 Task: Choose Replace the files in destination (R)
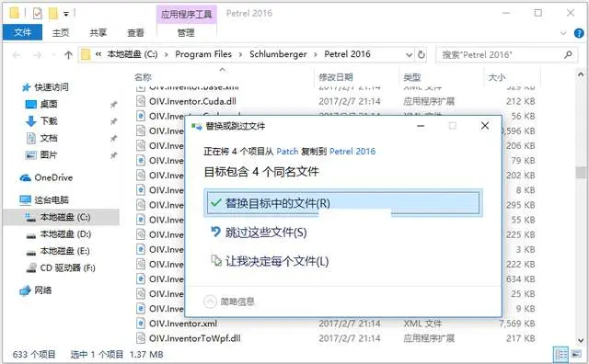(x=343, y=203)
